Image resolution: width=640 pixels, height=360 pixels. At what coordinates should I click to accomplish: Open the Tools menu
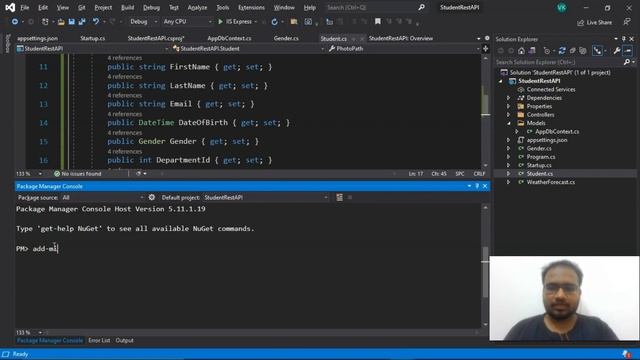(x=222, y=7)
